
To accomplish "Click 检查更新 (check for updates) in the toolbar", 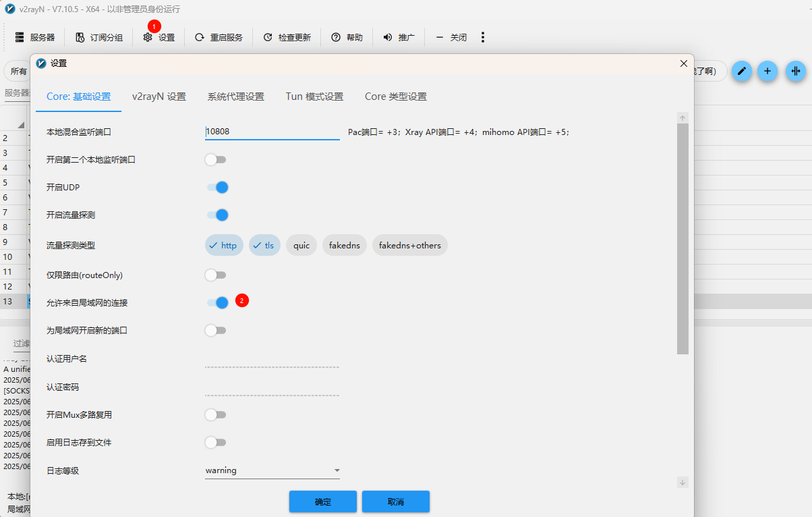I will (x=287, y=38).
